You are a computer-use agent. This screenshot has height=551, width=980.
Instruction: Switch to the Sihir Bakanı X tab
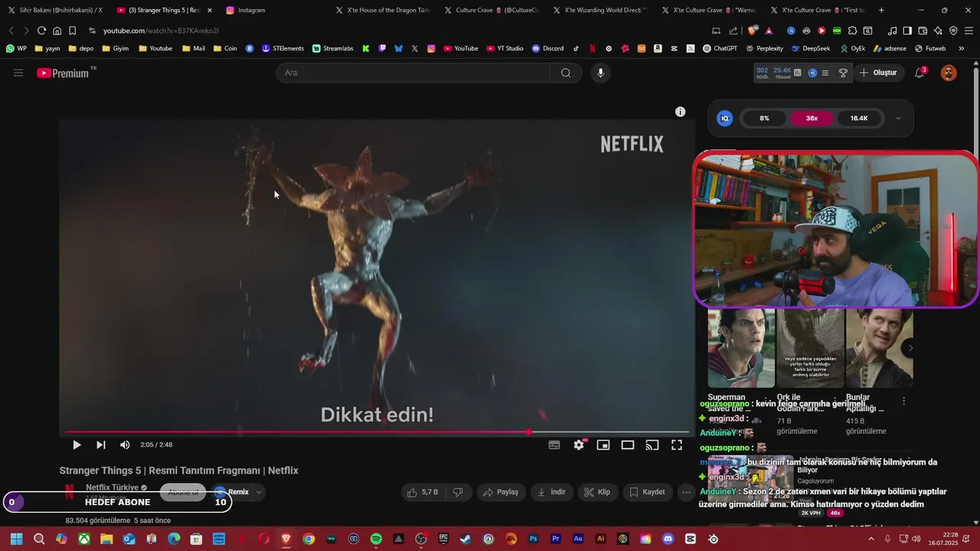(55, 10)
